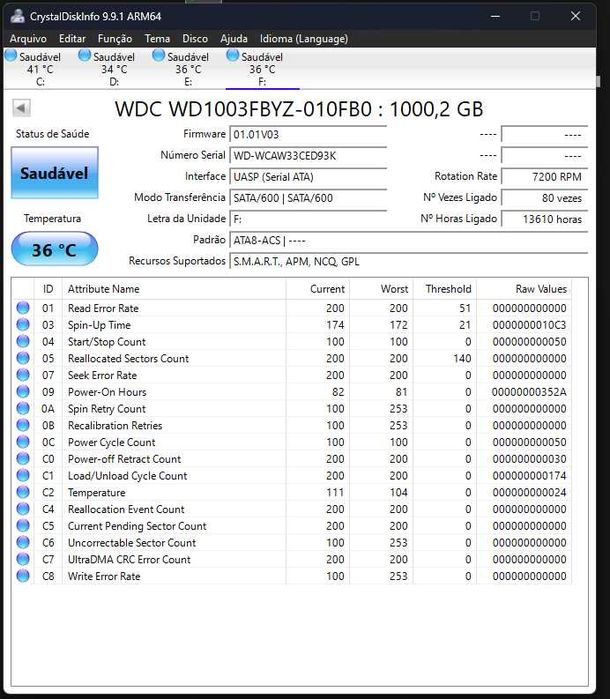Click the Rotation Rate value 7200 RPM
The height and width of the screenshot is (699, 610).
pos(544,177)
